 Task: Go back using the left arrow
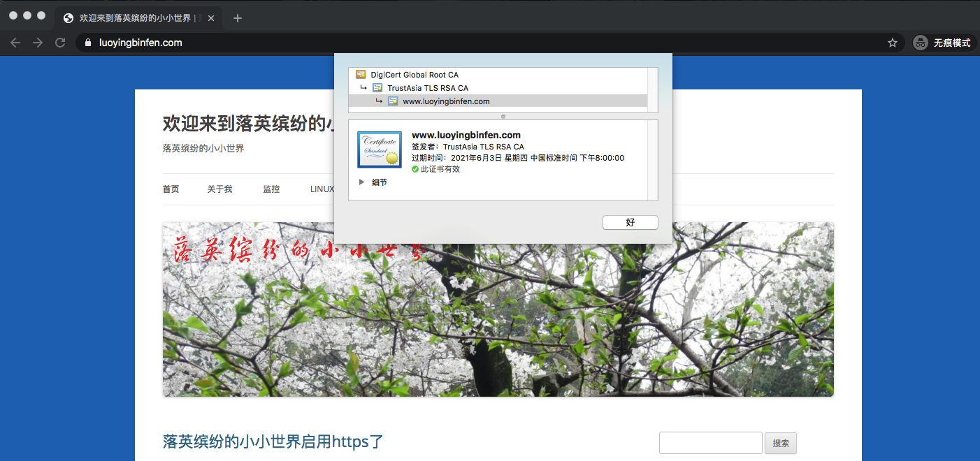15,43
